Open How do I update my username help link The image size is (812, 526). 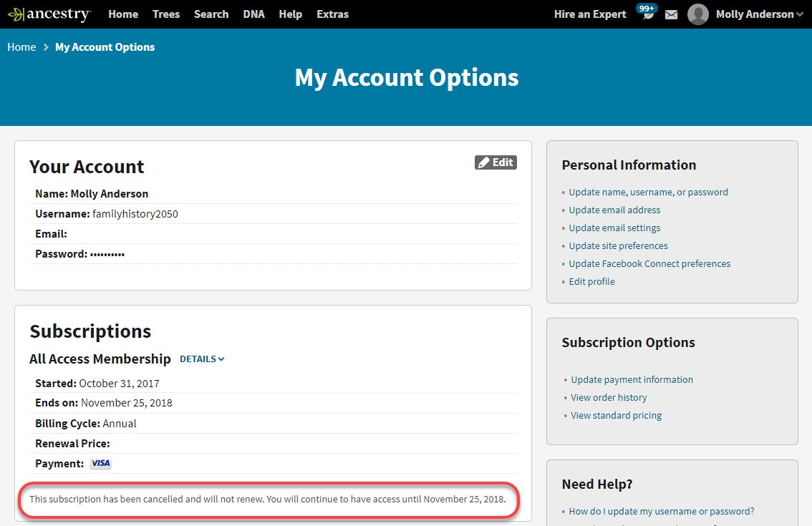tap(662, 512)
